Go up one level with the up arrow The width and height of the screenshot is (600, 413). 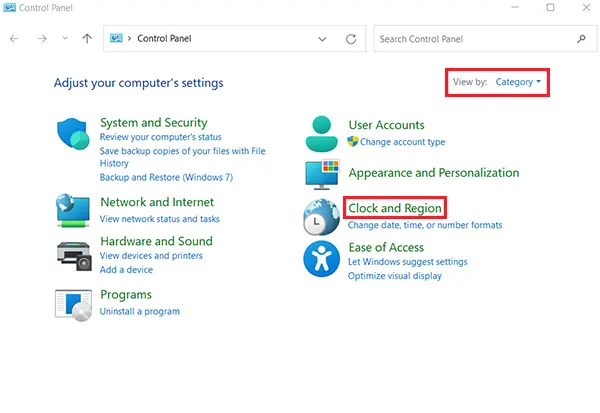(x=88, y=39)
